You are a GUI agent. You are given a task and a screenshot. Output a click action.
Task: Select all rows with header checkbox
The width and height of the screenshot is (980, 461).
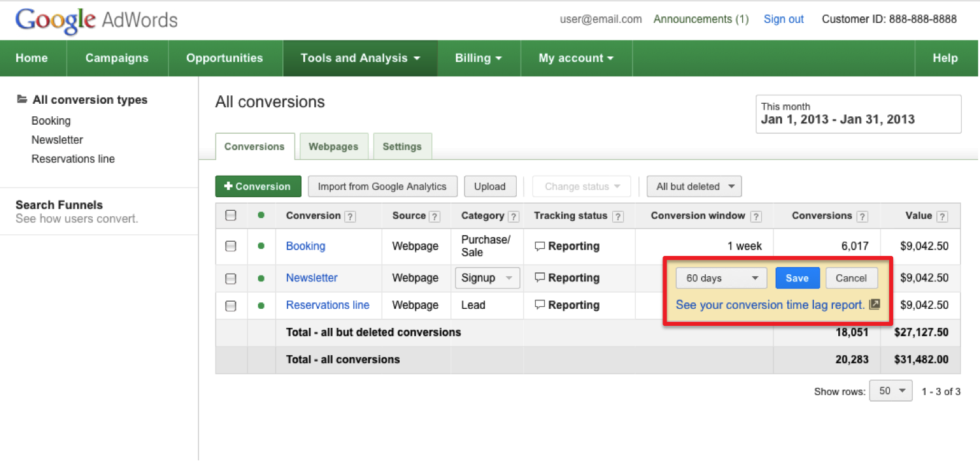coord(231,215)
